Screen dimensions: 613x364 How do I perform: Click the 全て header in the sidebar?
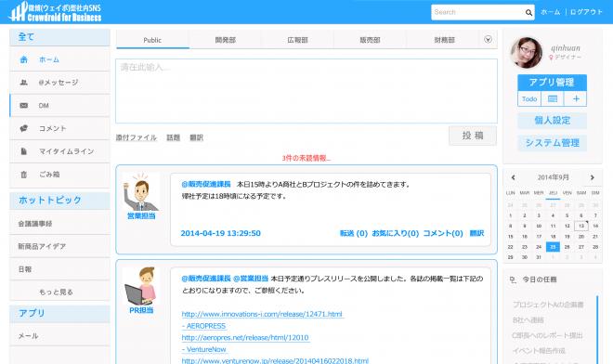pos(59,37)
